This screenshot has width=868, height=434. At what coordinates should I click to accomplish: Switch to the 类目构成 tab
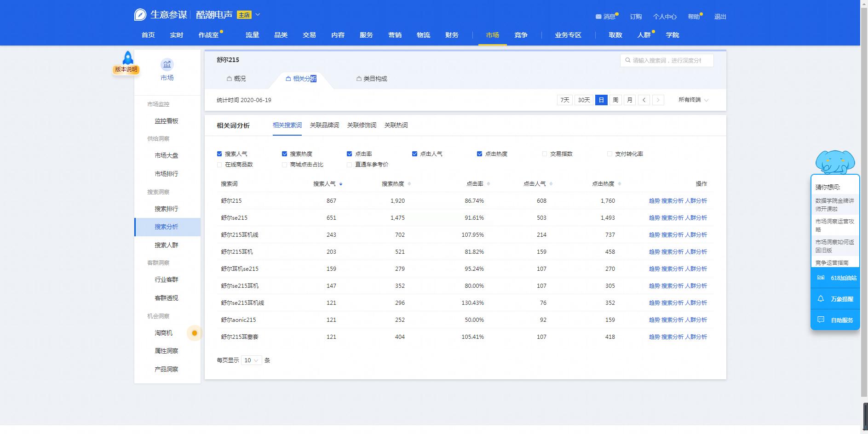(375, 79)
